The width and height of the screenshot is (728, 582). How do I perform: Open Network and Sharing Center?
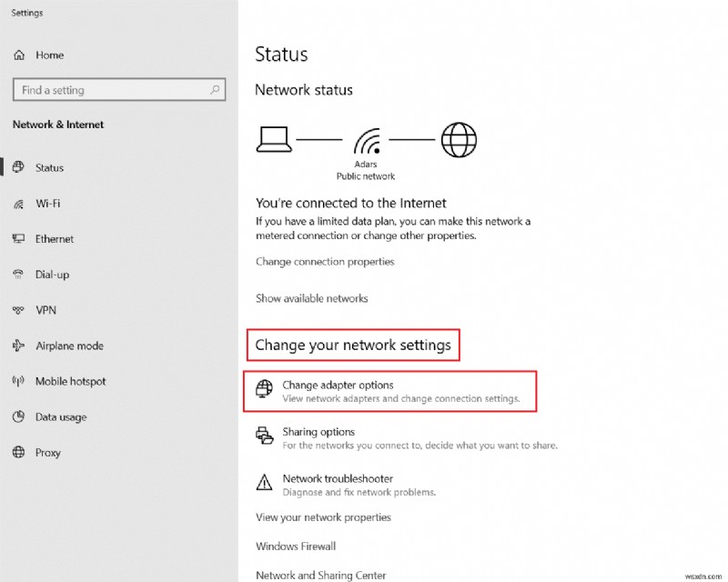[321, 575]
